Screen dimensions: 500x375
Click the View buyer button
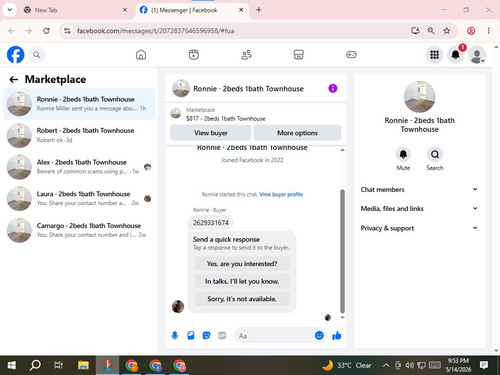211,133
